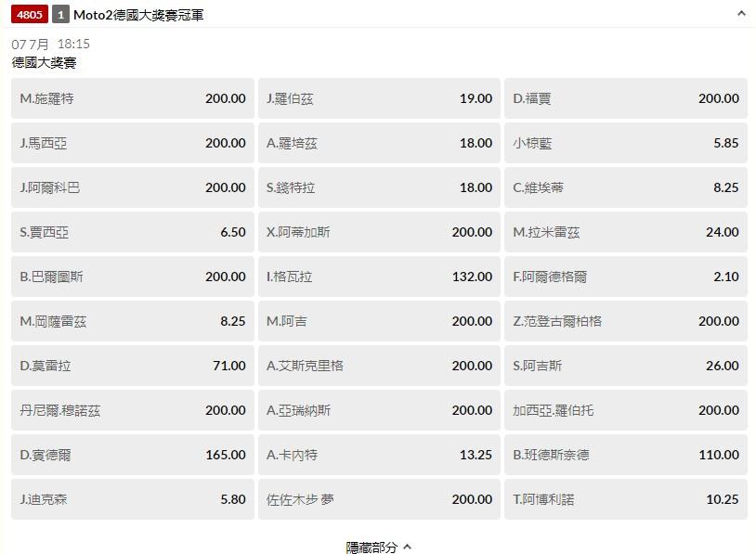Select D.莫雷拉 at odds 71.00
This screenshot has height=554, width=756.
point(133,366)
